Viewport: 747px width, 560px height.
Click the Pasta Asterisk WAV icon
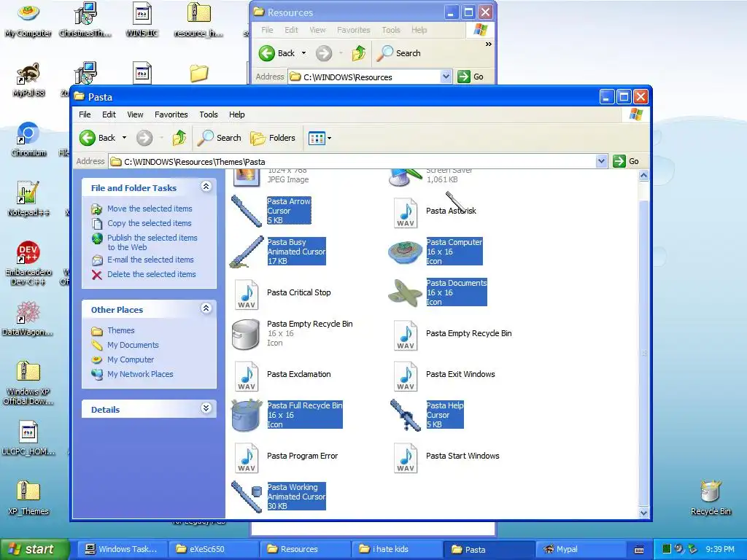[406, 214]
